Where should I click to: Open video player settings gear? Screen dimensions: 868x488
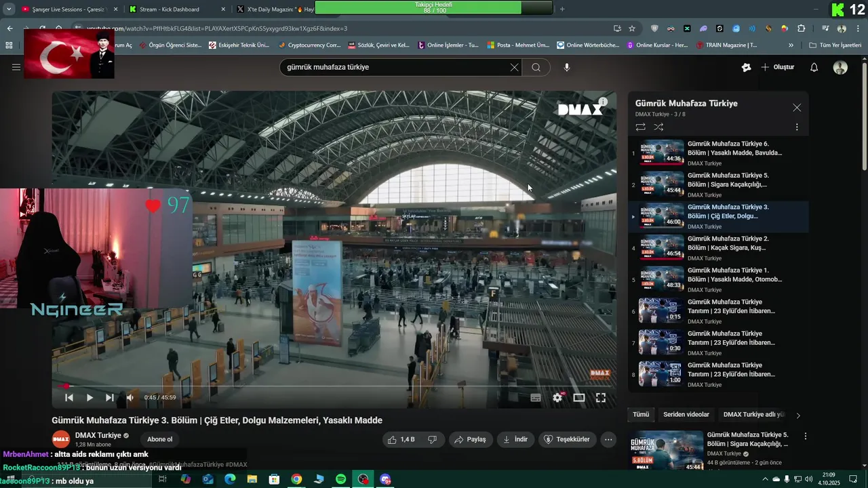(557, 398)
